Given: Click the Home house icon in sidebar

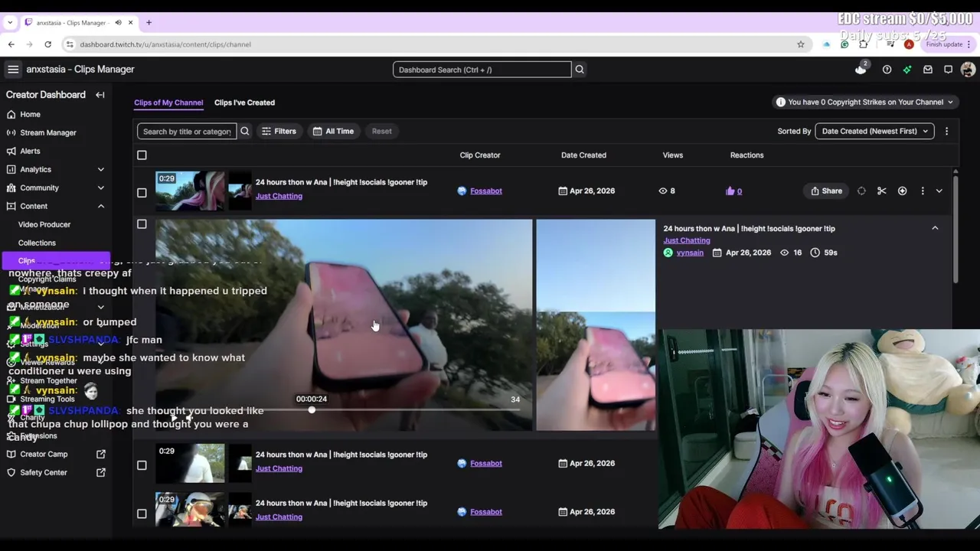Looking at the screenshot, I should 11,114.
